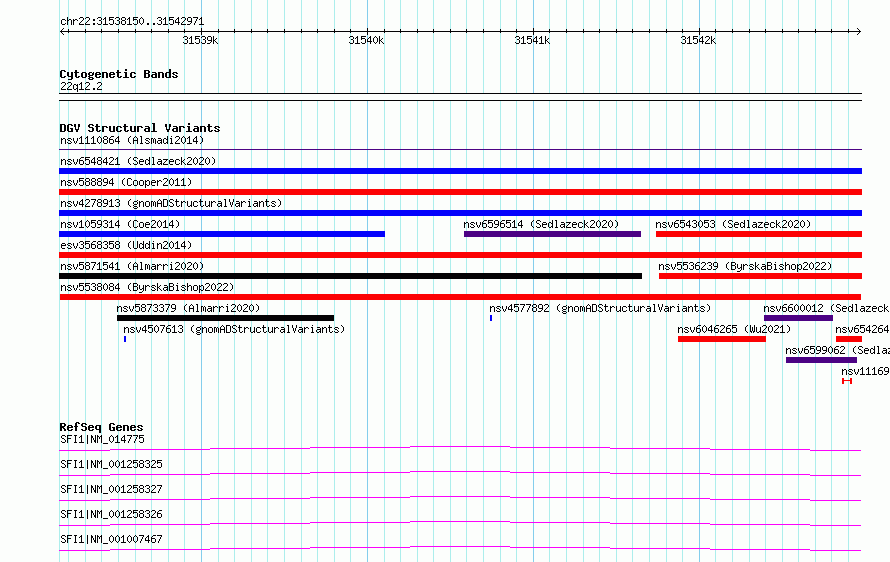Open variant nsv6543053 (Sedlazeck2020) label

click(733, 224)
